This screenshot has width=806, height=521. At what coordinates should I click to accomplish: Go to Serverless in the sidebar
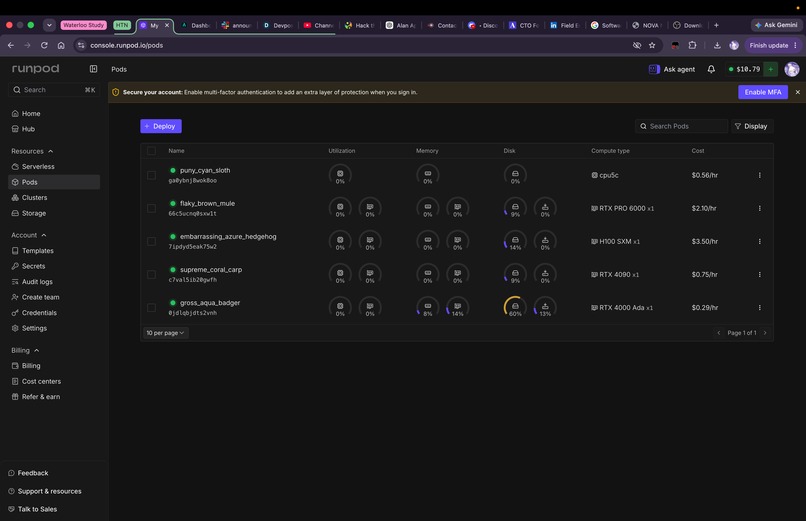[54, 166]
